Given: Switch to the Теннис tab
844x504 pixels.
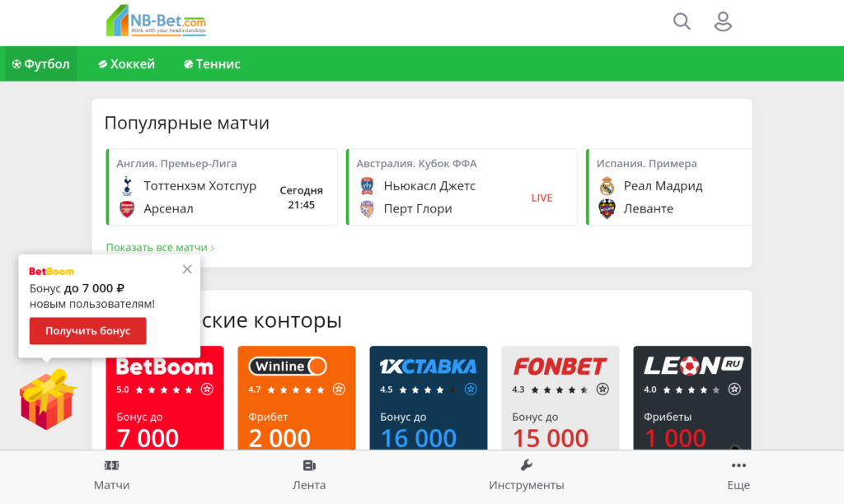Looking at the screenshot, I should [212, 64].
